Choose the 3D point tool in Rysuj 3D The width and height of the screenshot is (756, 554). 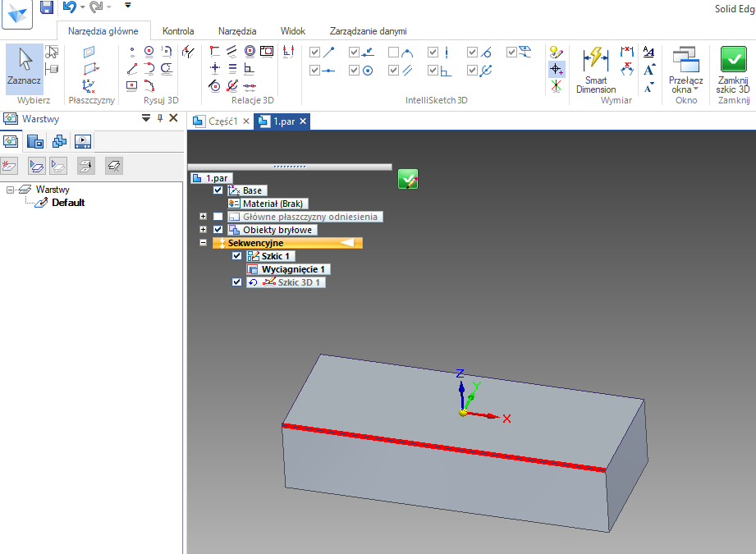click(x=132, y=52)
